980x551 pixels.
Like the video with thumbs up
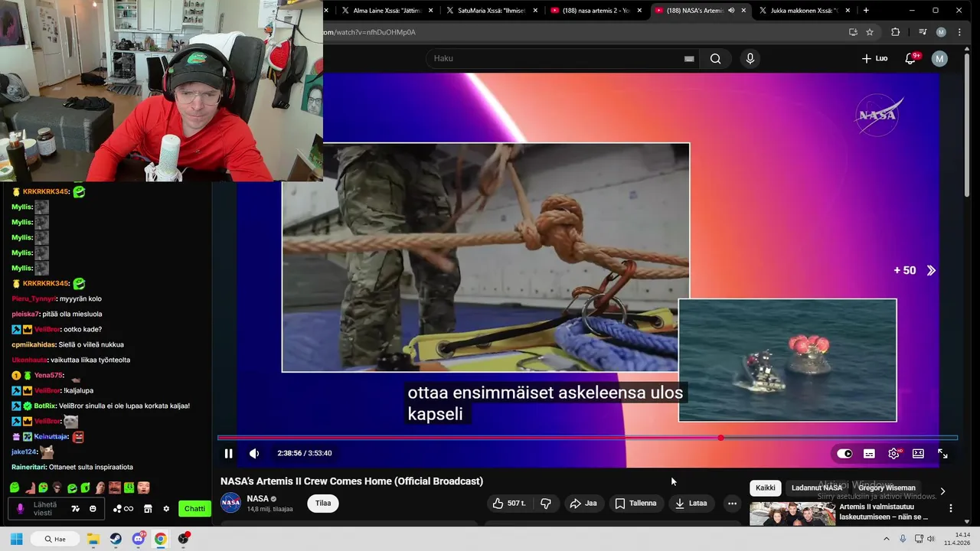point(508,503)
